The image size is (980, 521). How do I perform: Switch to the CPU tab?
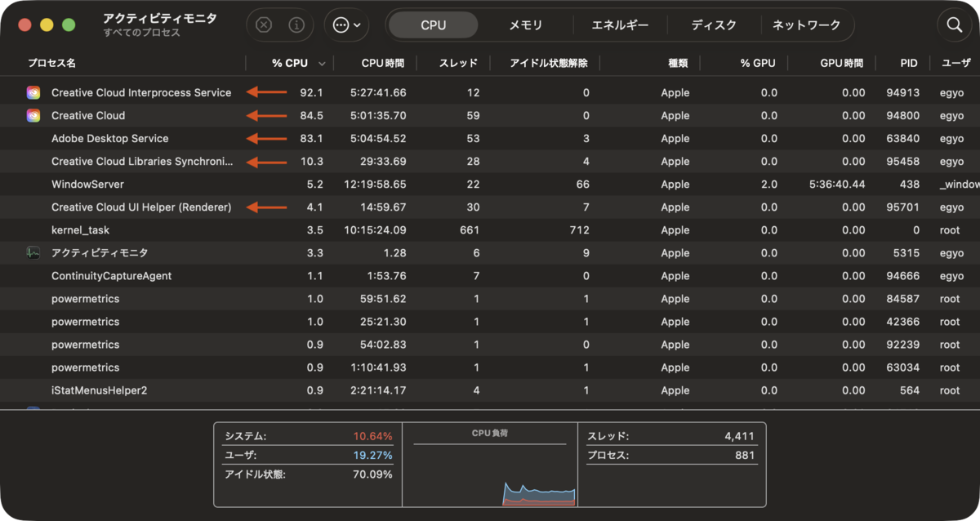tap(434, 25)
